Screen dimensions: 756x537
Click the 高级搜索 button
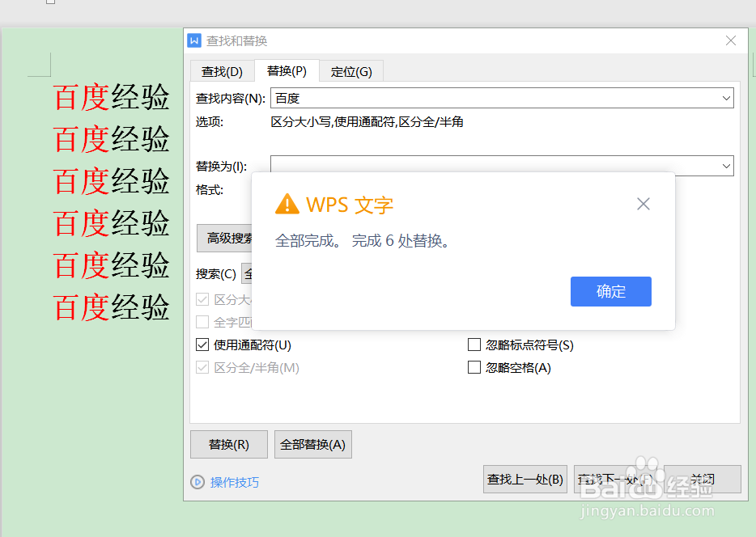pos(225,238)
